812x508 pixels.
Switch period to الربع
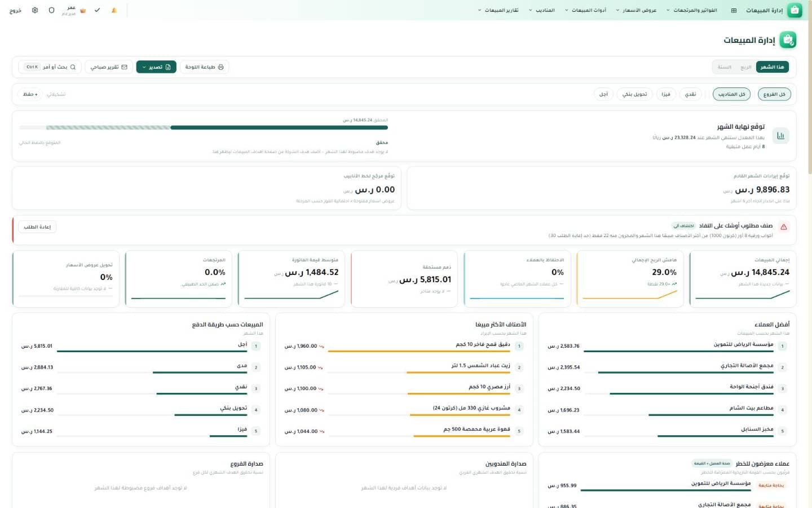(x=745, y=67)
